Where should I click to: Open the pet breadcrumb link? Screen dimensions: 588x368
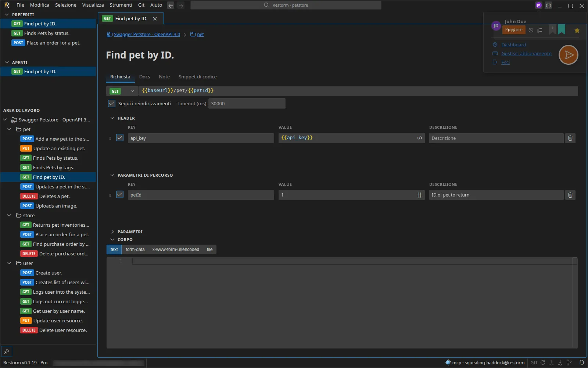[x=200, y=35]
